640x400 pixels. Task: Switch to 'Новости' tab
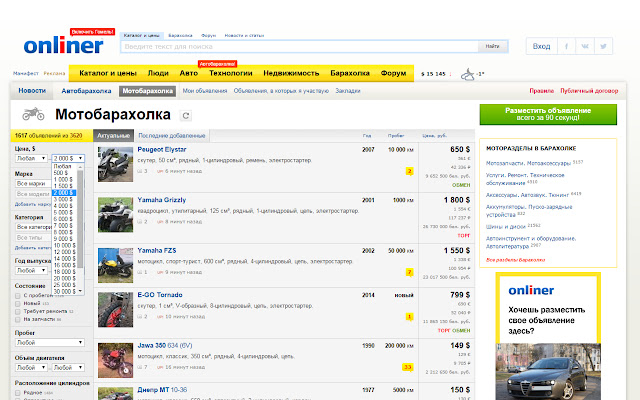32,91
